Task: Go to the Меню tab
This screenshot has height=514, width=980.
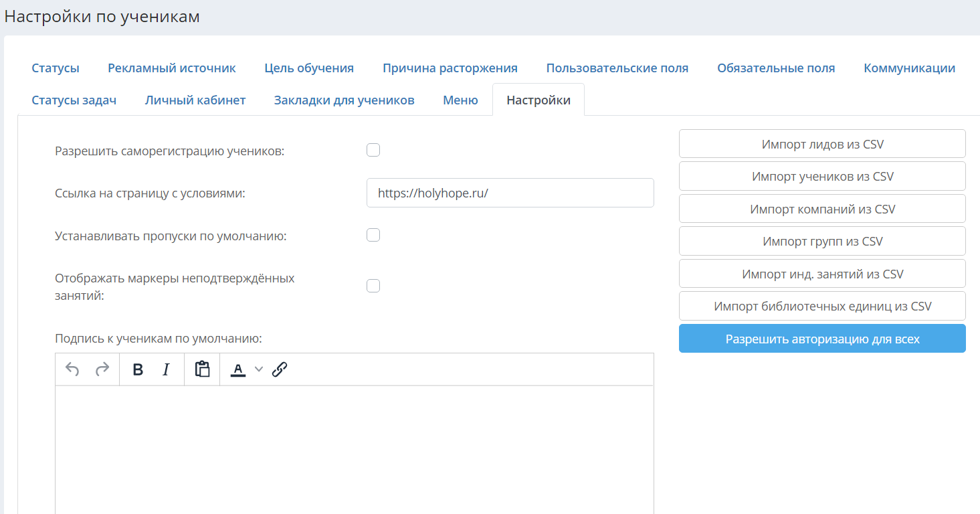Action: [460, 100]
